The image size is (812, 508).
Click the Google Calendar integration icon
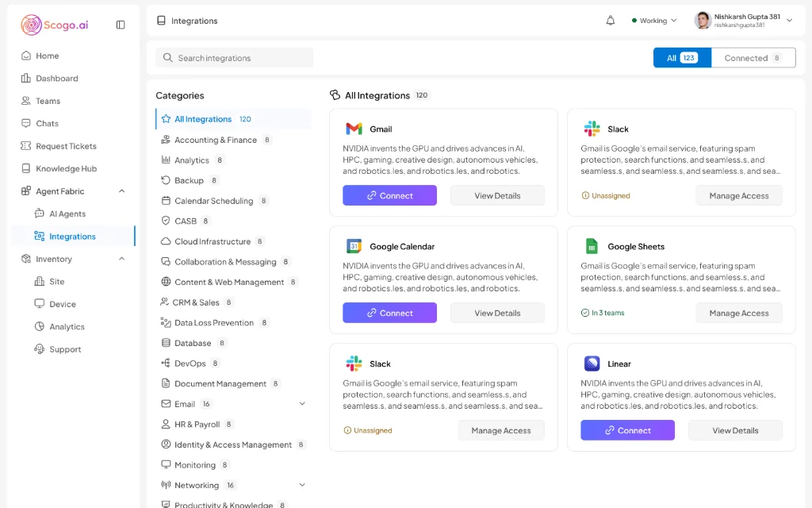354,246
